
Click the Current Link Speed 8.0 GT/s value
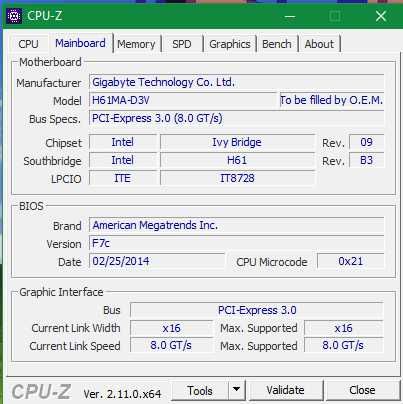[x=171, y=345]
